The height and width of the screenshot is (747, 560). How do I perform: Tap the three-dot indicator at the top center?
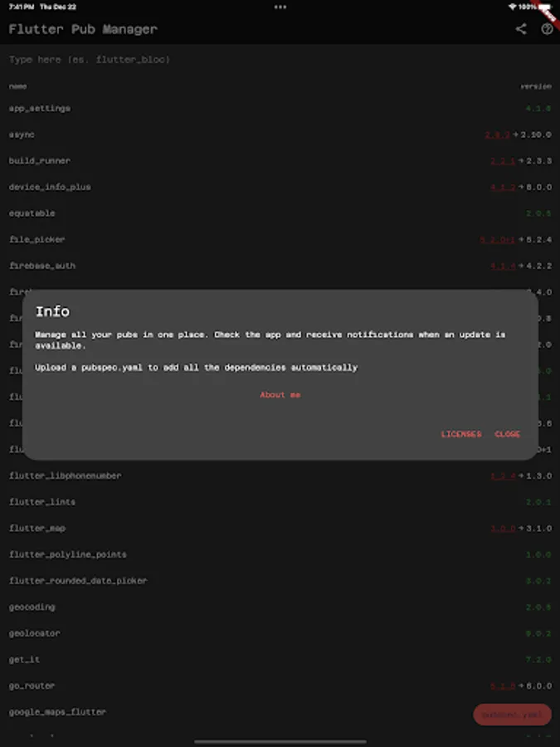click(280, 7)
